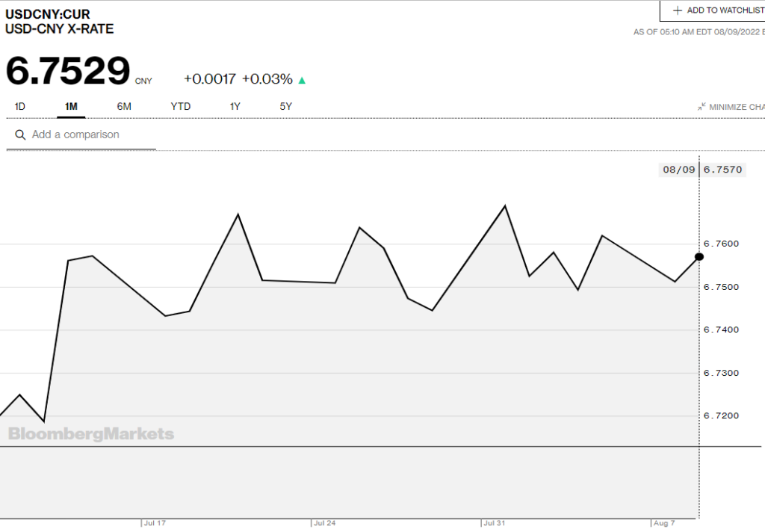This screenshot has width=765, height=532.
Task: Select the 1M time range tab
Action: [71, 107]
